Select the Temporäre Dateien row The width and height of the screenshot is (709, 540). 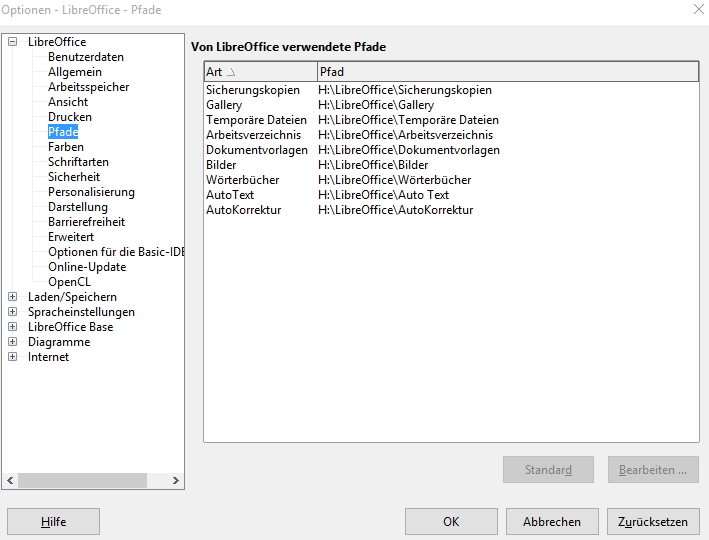tap(451, 120)
